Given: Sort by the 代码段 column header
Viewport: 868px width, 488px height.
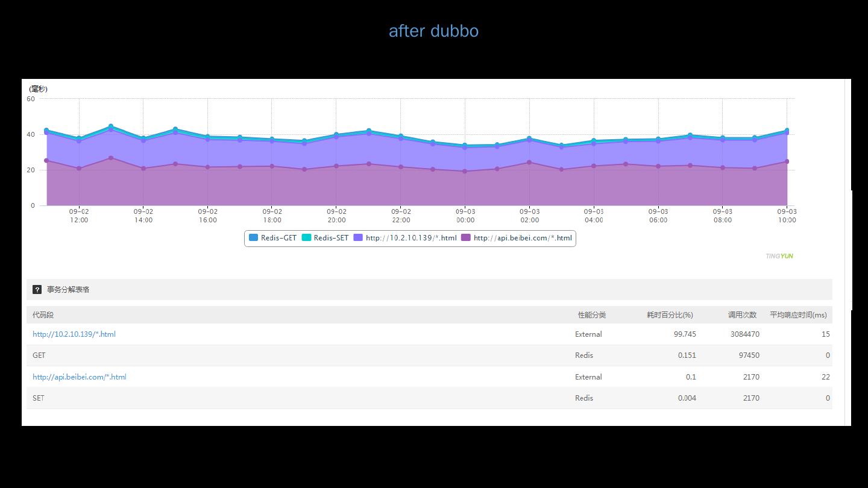Looking at the screenshot, I should [43, 314].
